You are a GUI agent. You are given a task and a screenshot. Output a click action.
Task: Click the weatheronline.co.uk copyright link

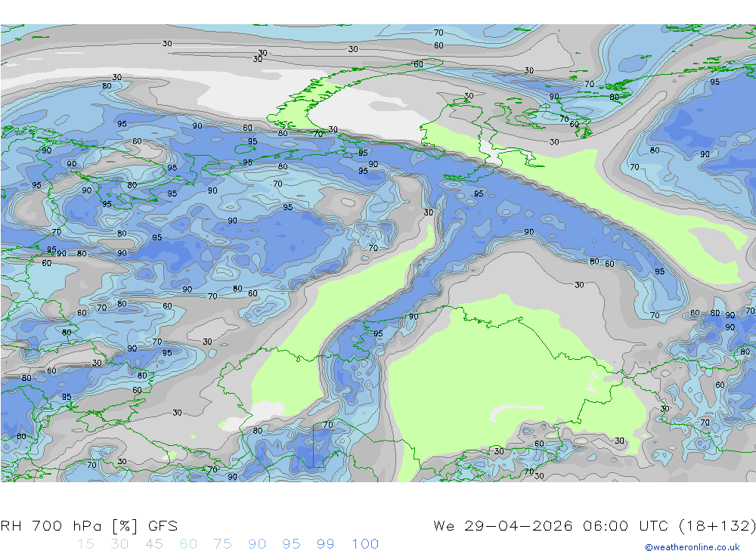692,547
